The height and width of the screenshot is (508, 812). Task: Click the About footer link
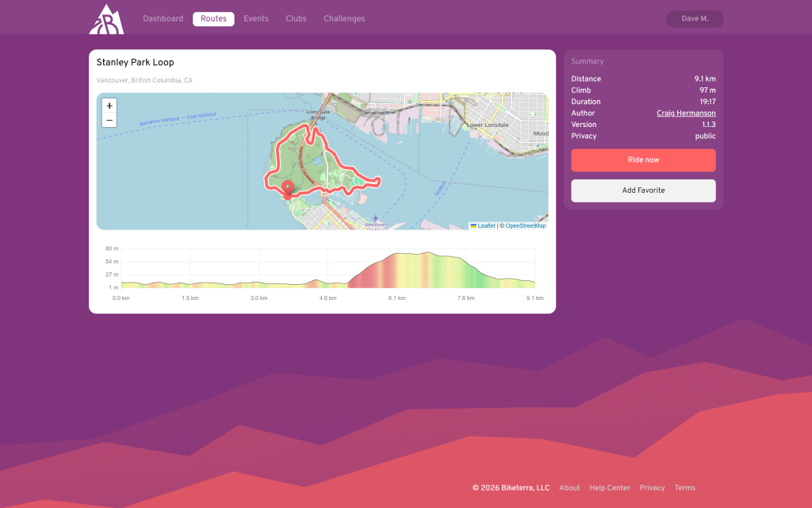(x=569, y=488)
